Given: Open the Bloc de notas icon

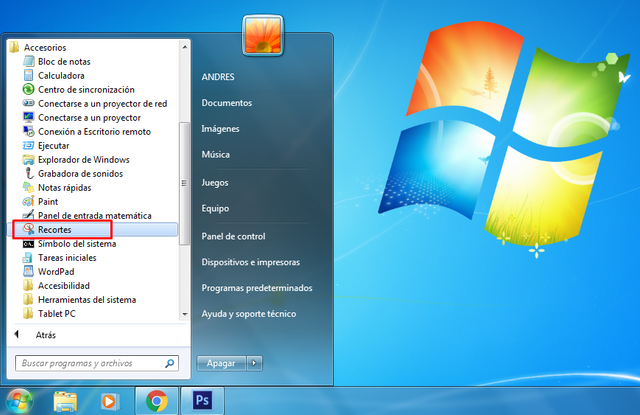Looking at the screenshot, I should pos(29,61).
